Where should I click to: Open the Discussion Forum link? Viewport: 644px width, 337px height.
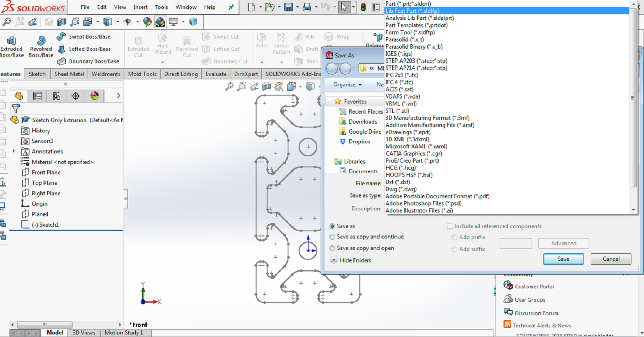536,313
